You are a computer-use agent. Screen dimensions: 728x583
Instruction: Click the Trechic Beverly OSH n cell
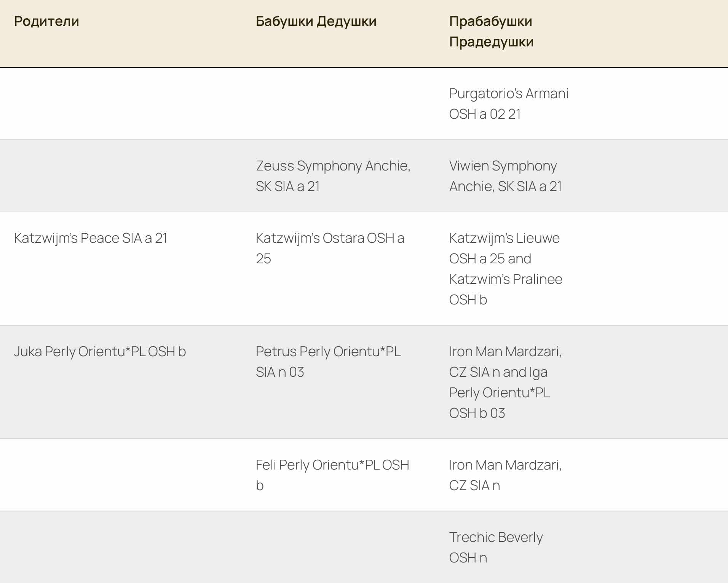pyautogui.click(x=496, y=547)
